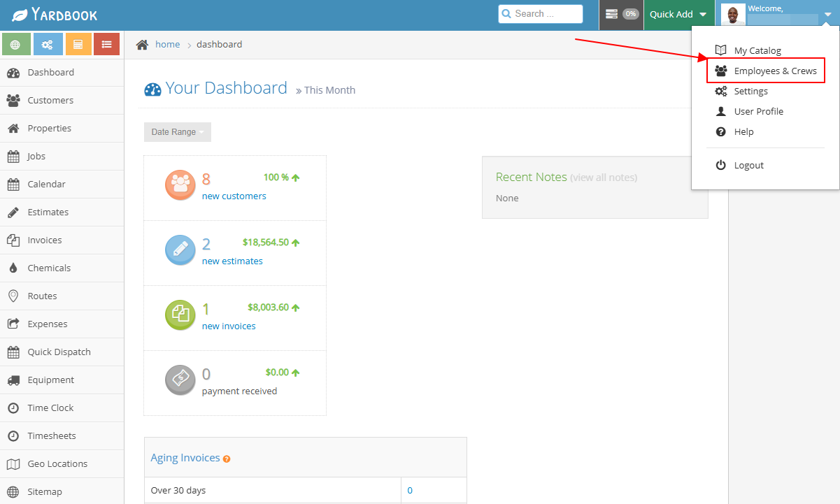
Task: Click the $18,564.50 estimates amount
Action: (266, 243)
